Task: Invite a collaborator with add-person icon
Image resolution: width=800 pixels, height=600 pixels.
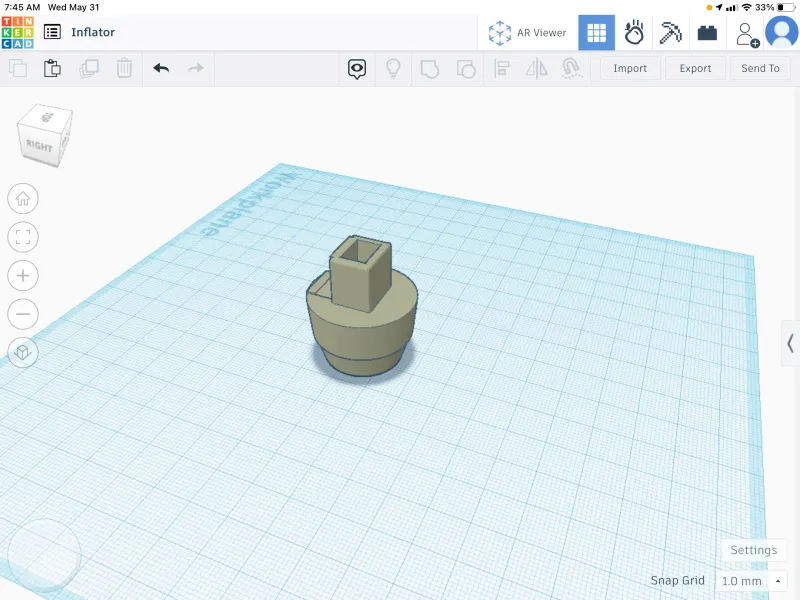Action: point(747,35)
